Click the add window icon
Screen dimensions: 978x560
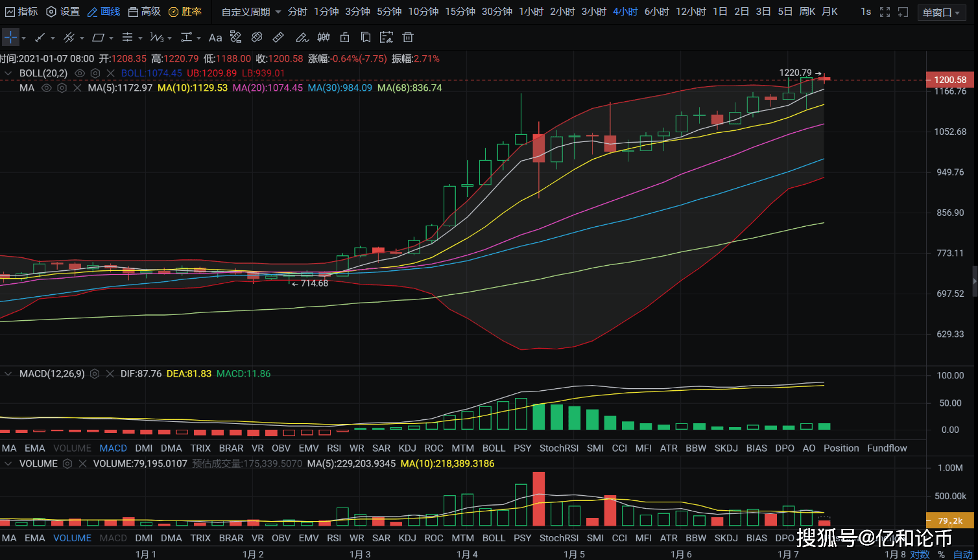[903, 12]
